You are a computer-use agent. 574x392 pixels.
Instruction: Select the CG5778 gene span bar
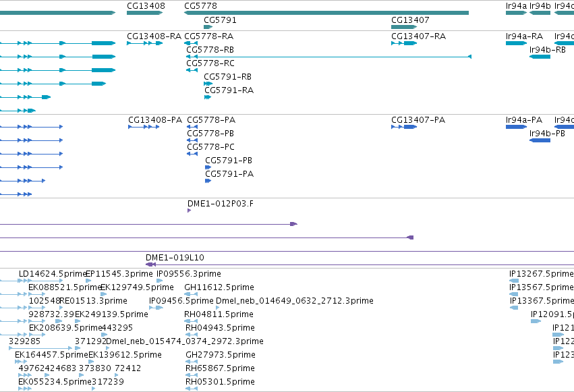pyautogui.click(x=326, y=13)
